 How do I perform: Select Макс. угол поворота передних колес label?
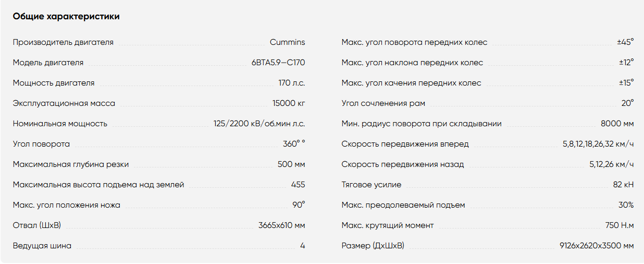pyautogui.click(x=414, y=42)
